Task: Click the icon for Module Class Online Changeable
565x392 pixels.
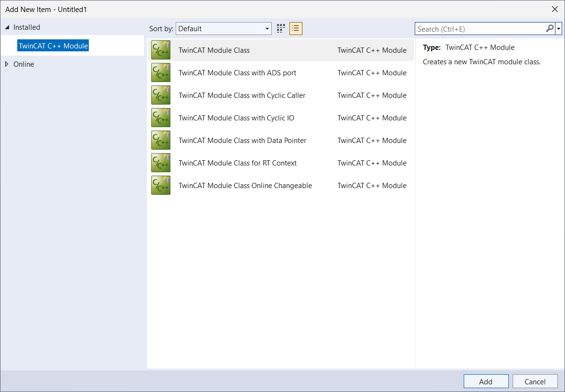Action: tap(161, 186)
